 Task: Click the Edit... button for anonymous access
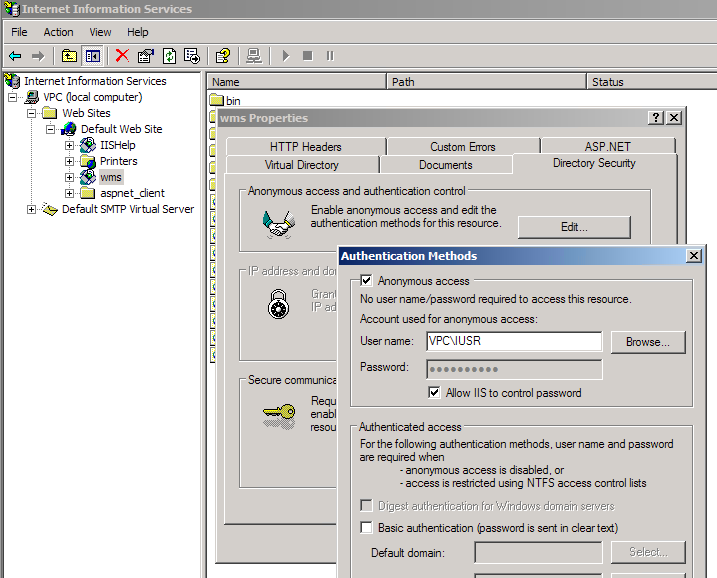pyautogui.click(x=573, y=227)
